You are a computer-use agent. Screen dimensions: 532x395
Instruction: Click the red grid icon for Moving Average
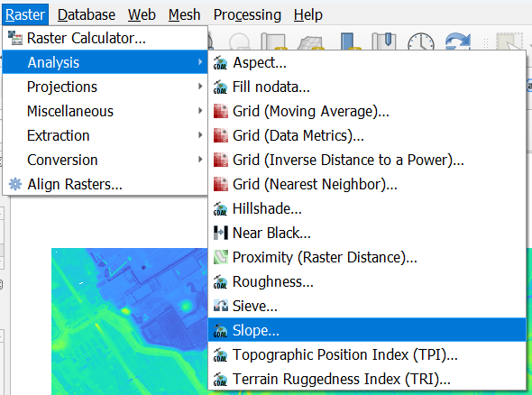[x=221, y=111]
